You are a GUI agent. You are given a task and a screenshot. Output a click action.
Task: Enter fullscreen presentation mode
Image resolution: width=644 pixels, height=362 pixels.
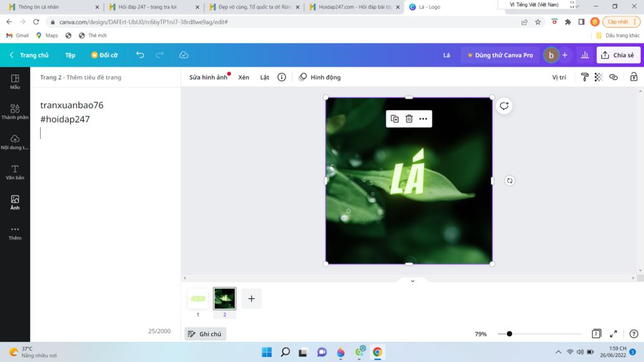[613, 334]
